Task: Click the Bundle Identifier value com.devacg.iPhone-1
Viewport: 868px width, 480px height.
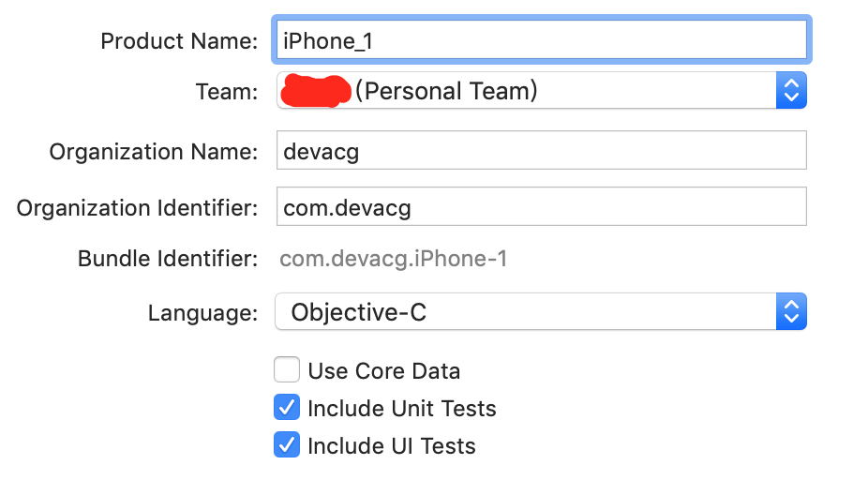Action: coord(394,259)
